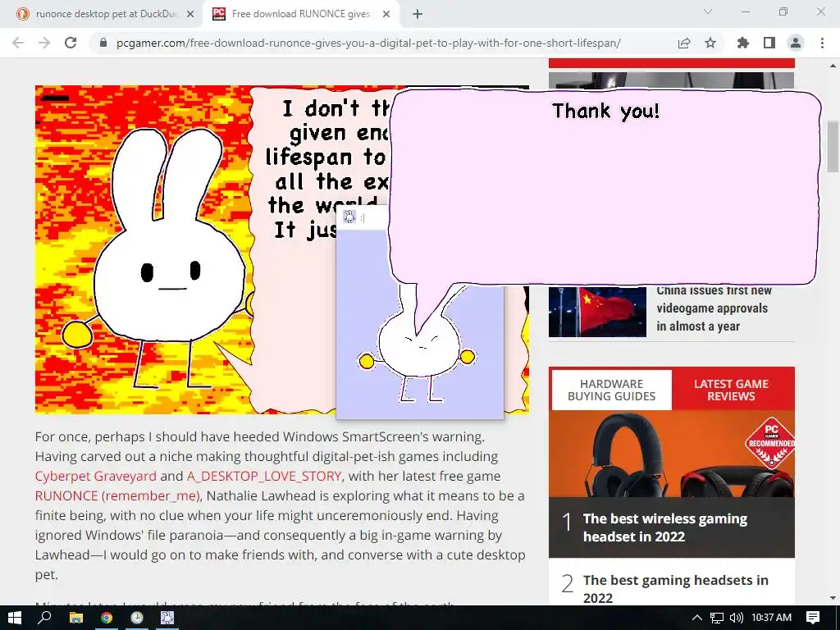Click the desktop pet bunny character
The width and height of the screenshot is (840, 630).
[418, 351]
